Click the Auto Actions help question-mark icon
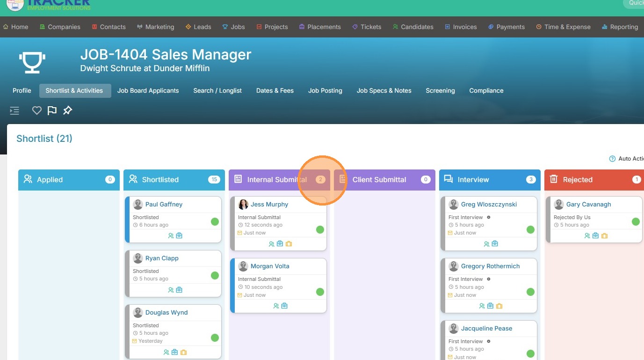This screenshot has height=360, width=644. (x=612, y=159)
